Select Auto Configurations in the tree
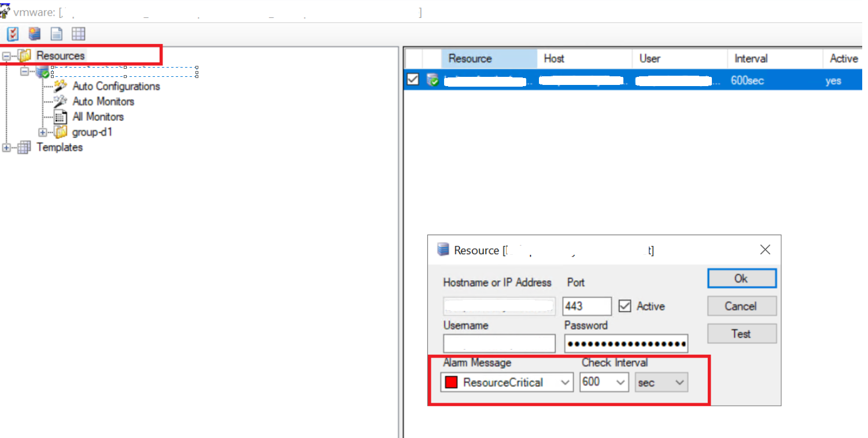Viewport: 868px width, 438px height. tap(116, 86)
